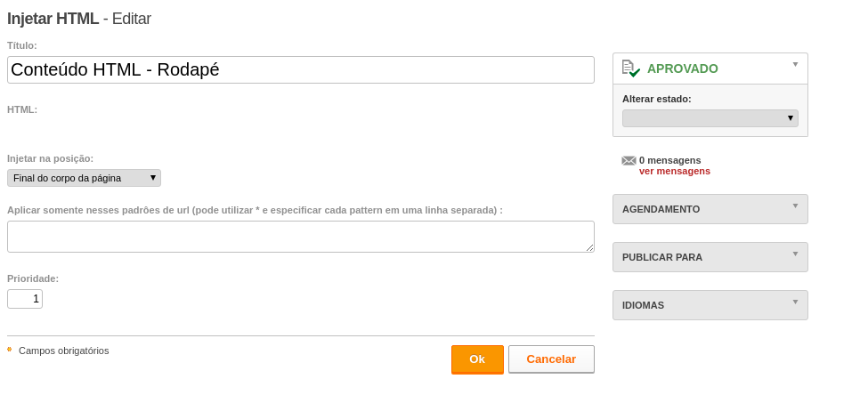Click the PUBLICAR PARA panel arrow icon
This screenshot has width=868, height=395.
pos(796,254)
